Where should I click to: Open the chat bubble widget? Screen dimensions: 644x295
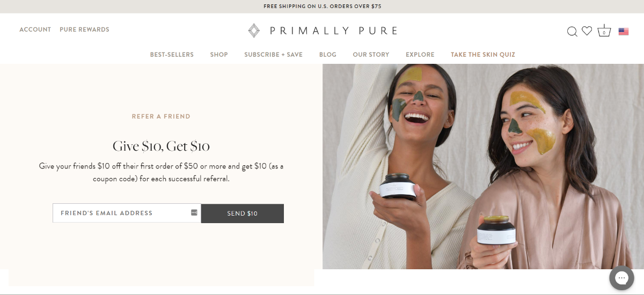622,278
